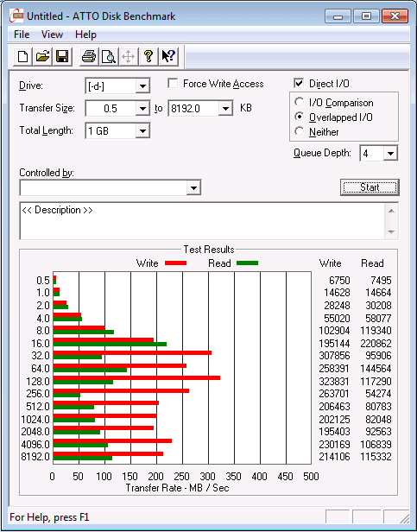Click the Description scrollbar down arrow

391,232
